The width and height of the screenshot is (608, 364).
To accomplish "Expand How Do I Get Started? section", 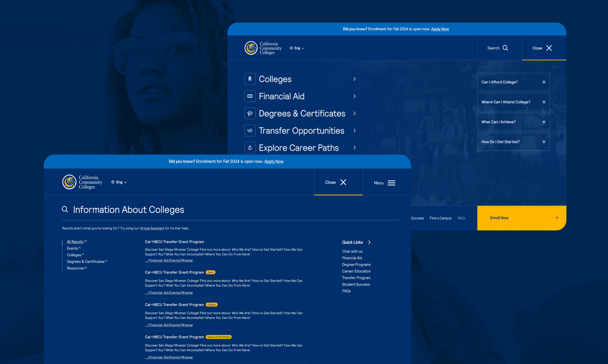I will 544,142.
